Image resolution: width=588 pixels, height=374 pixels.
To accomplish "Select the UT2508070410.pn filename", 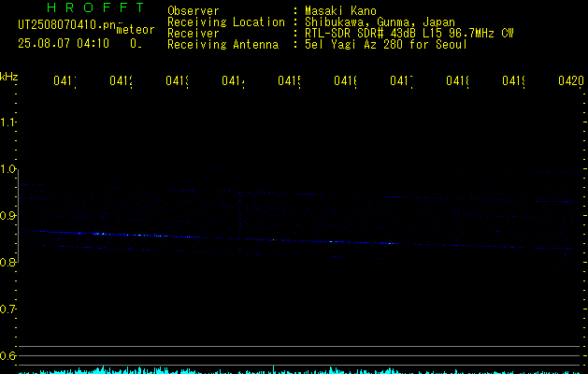I will 66,24.
